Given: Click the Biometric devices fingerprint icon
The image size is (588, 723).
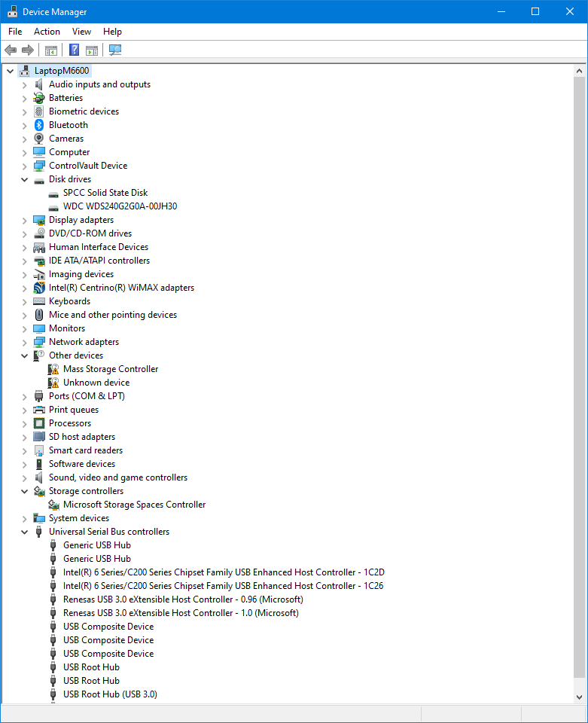Looking at the screenshot, I should coord(39,111).
